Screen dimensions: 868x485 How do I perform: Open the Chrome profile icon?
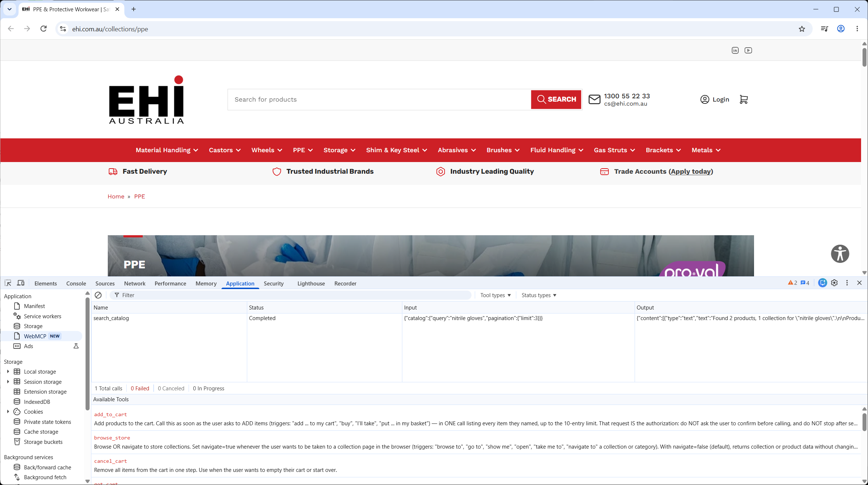(x=841, y=29)
